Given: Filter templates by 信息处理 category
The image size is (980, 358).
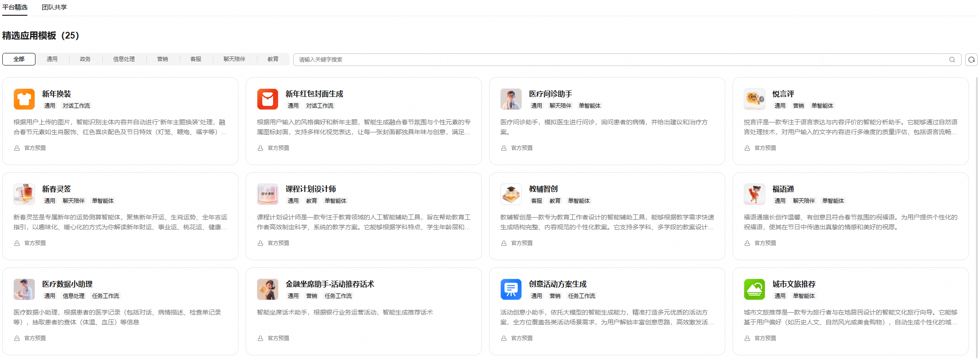Looking at the screenshot, I should pyautogui.click(x=124, y=59).
